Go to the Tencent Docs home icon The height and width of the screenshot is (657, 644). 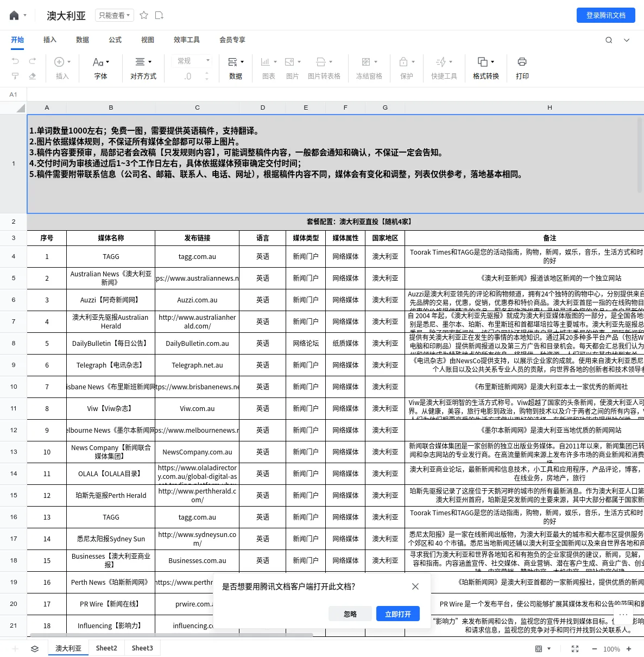[x=14, y=16]
